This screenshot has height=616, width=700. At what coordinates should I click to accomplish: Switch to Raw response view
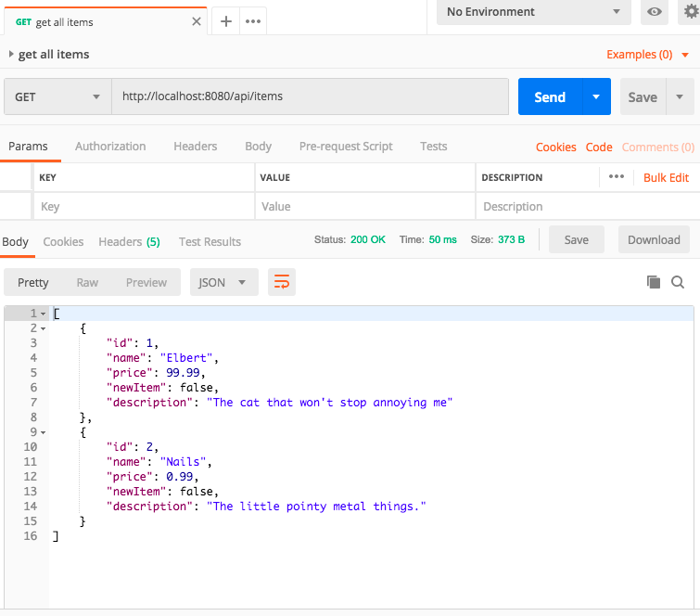[x=87, y=282]
